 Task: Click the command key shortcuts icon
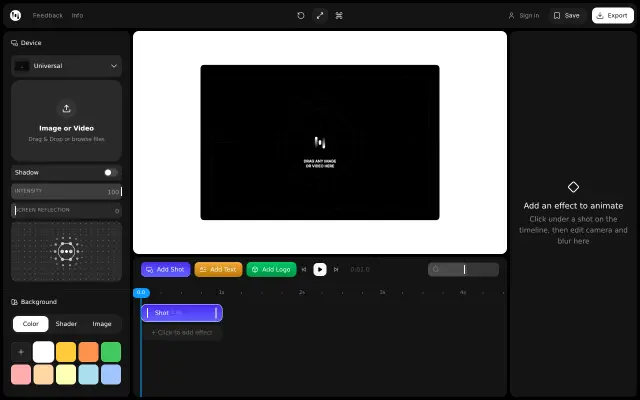tap(339, 16)
